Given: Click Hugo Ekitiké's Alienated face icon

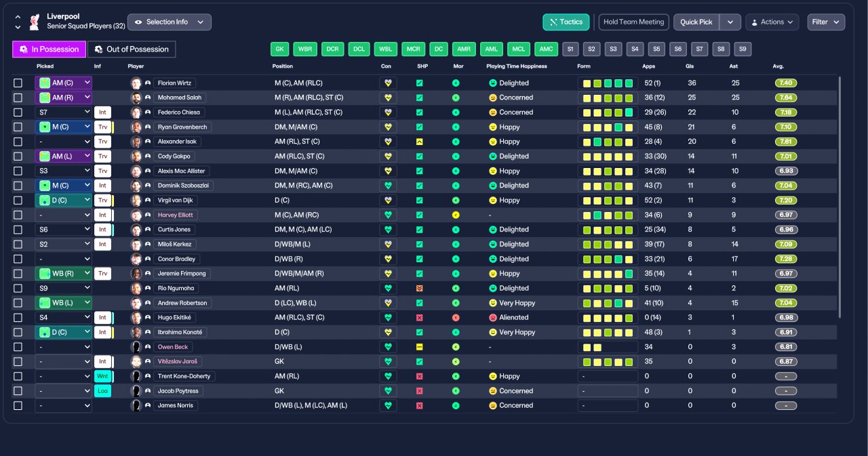Looking at the screenshot, I should pyautogui.click(x=492, y=318).
